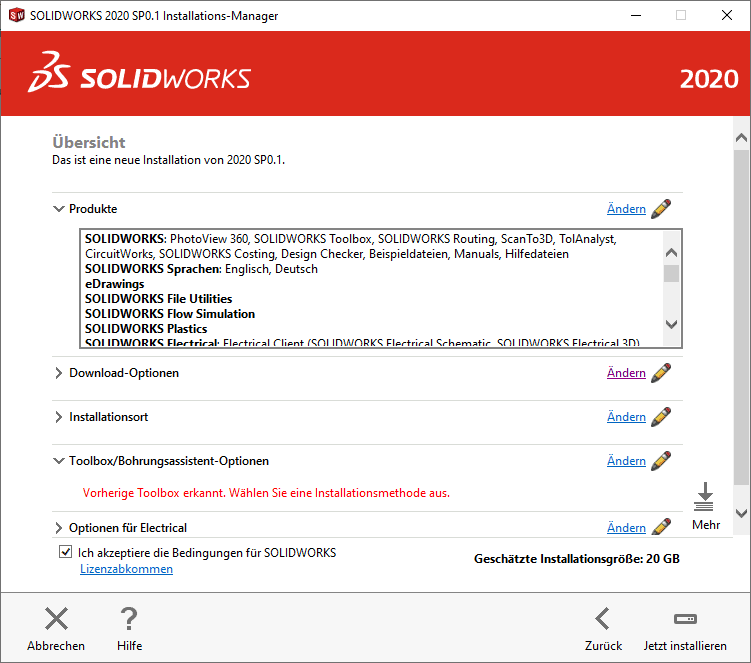Viewport: 751px width, 663px height.
Task: Click SOLIDWORKS Sprachen: Englisch, Deutsch line
Action: tap(201, 269)
